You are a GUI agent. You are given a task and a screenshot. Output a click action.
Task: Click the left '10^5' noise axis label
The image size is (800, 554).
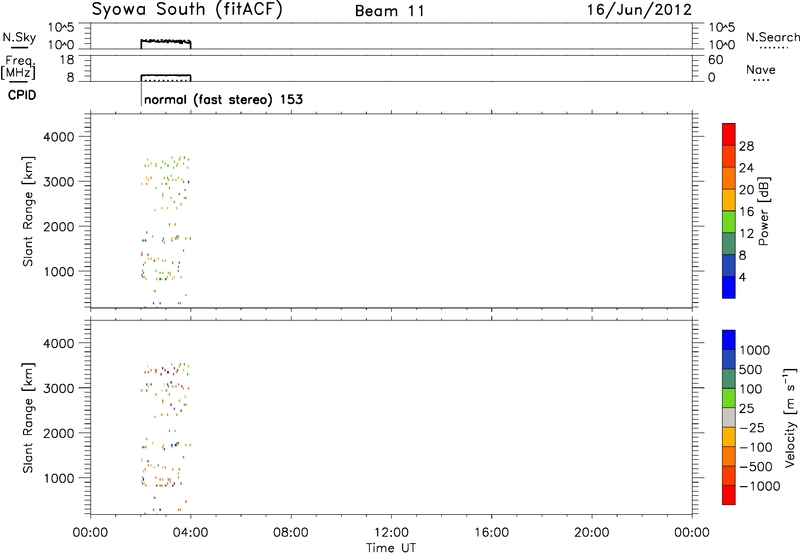[61, 28]
